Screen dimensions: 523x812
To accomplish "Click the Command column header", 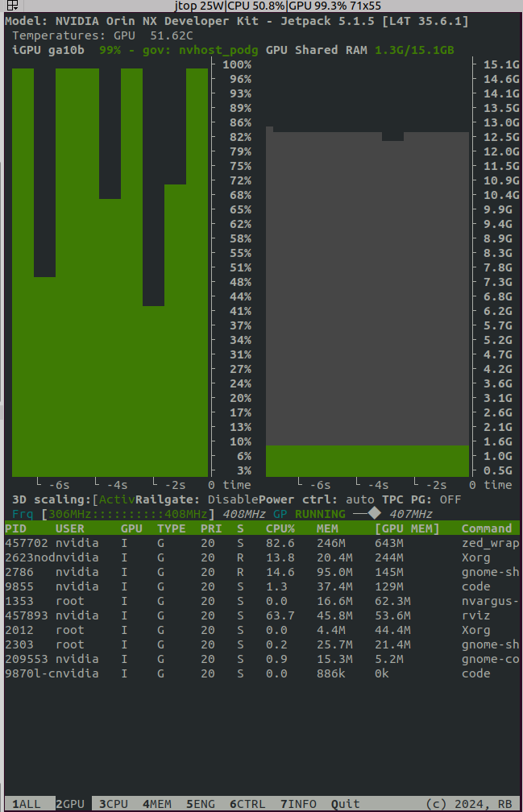I will click(487, 528).
